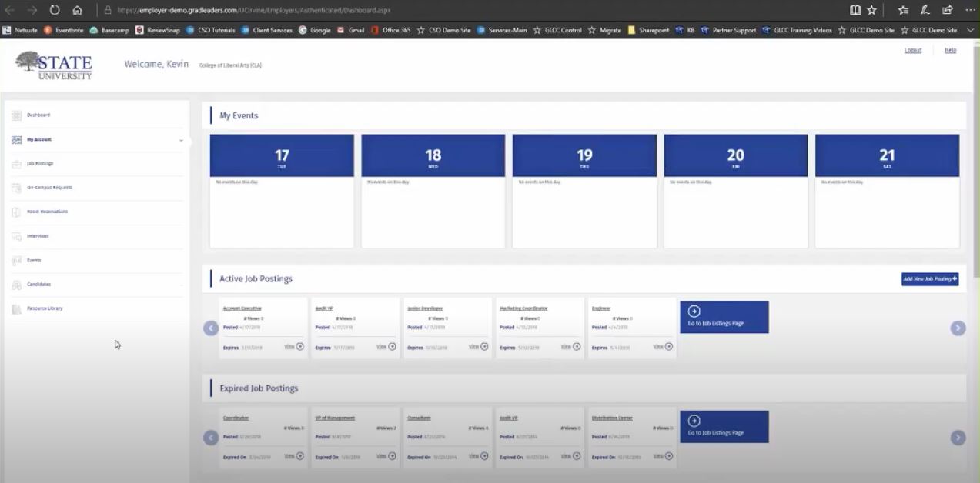Select the Dashboard icon in the sidebar
This screenshot has width=980, height=483.
coord(16,115)
